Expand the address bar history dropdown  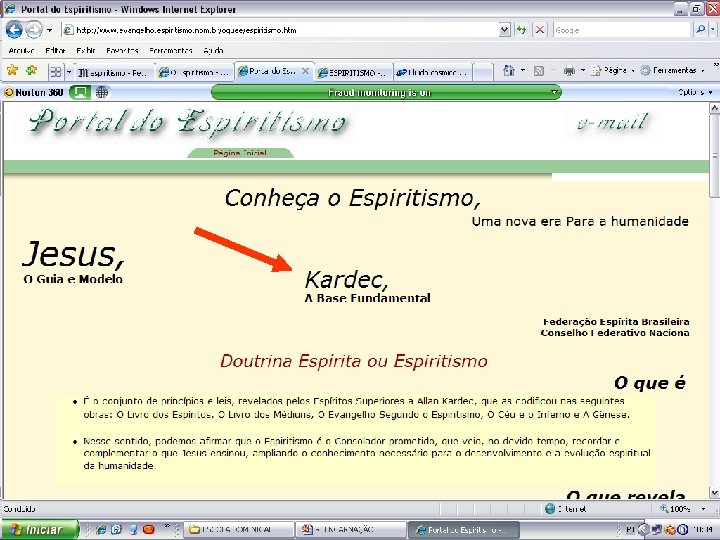[x=504, y=30]
